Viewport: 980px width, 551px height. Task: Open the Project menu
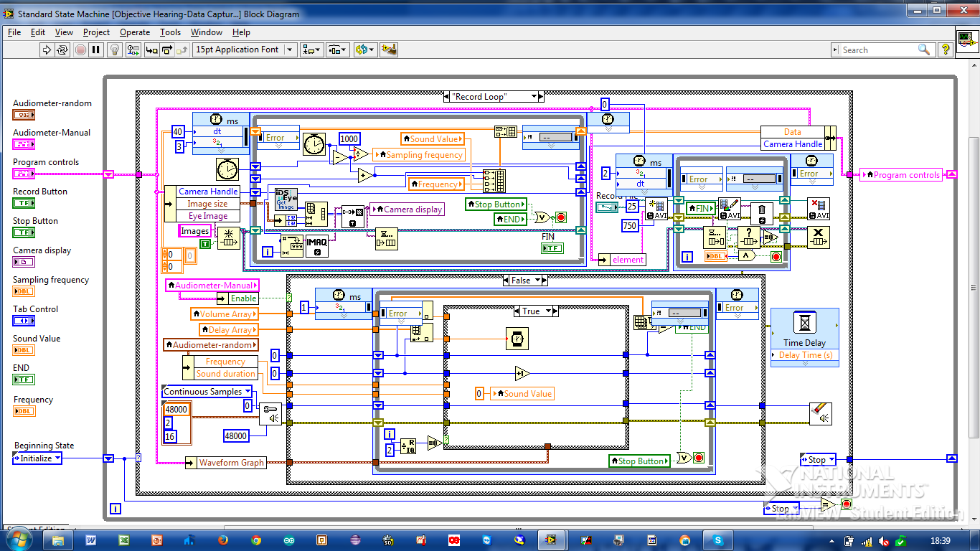coord(96,32)
